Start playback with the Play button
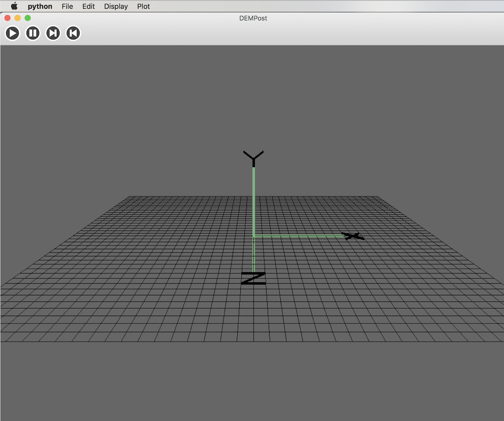504x421 pixels. (x=12, y=34)
